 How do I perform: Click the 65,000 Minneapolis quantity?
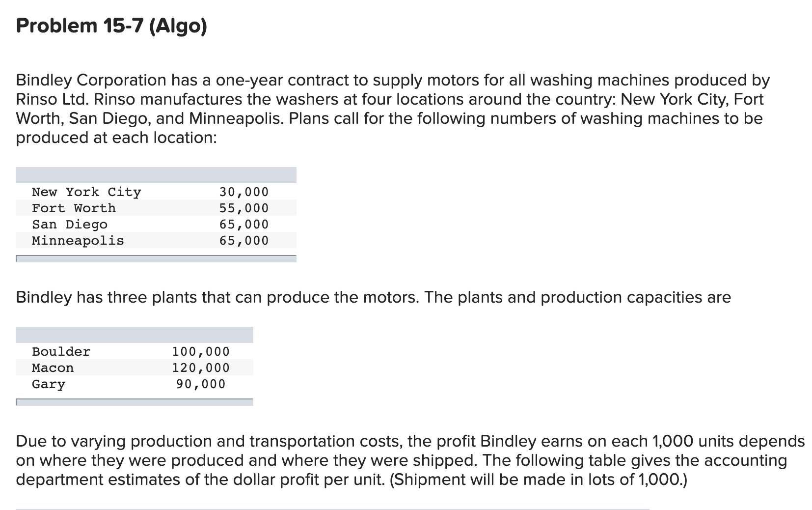244,241
